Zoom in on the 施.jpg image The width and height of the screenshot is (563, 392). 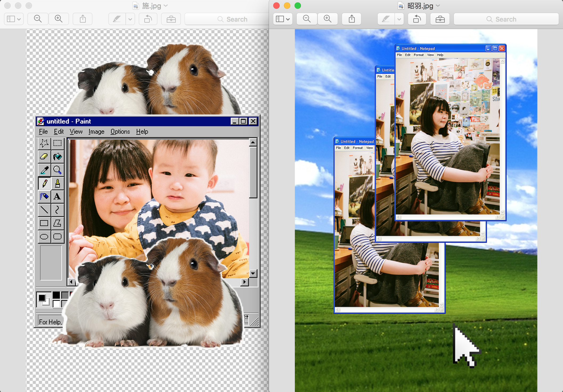pos(58,19)
